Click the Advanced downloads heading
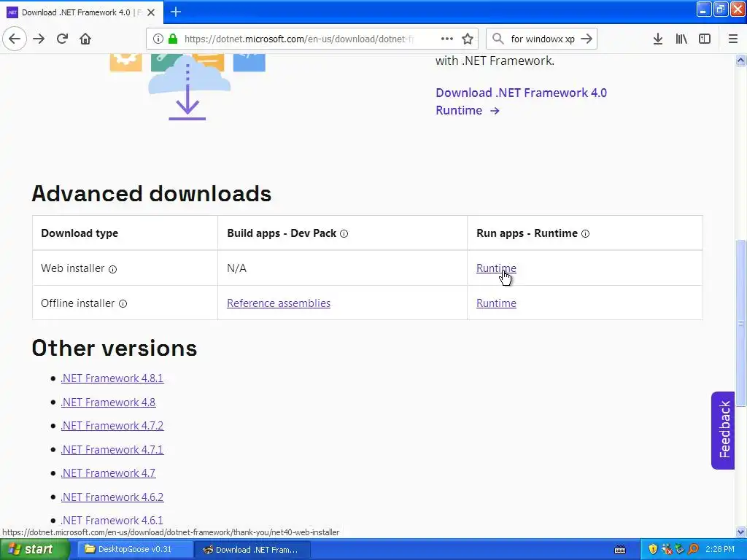Image resolution: width=747 pixels, height=560 pixels. [x=152, y=194]
